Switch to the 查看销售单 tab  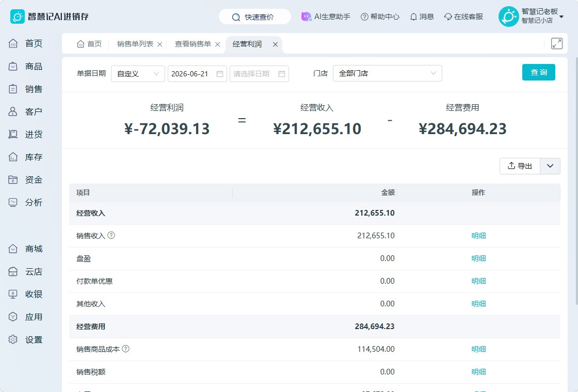193,44
